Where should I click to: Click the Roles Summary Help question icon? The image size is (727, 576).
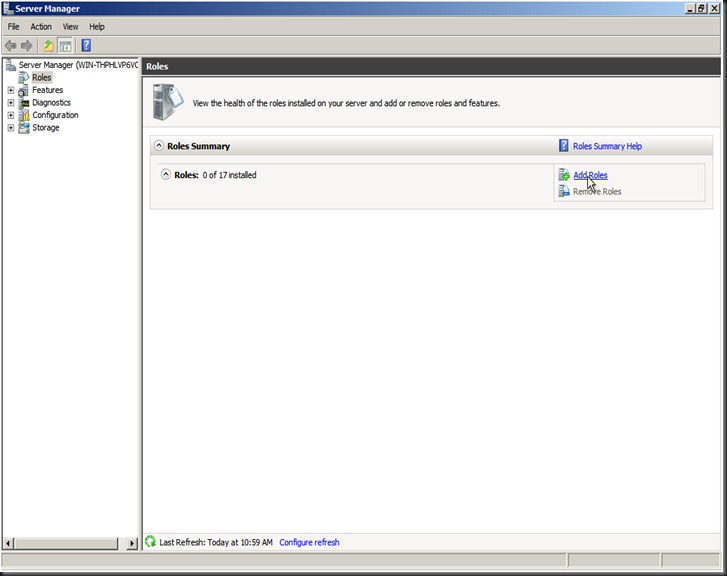click(x=563, y=146)
